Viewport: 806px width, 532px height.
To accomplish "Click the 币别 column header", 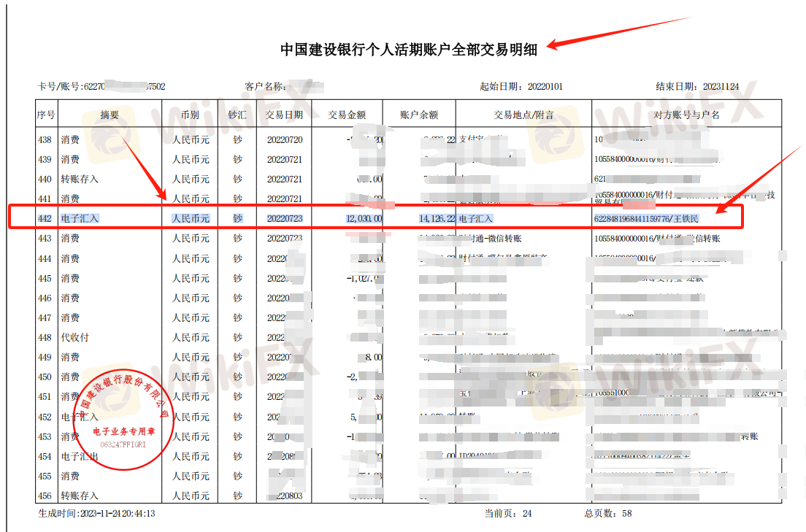I will [190, 115].
